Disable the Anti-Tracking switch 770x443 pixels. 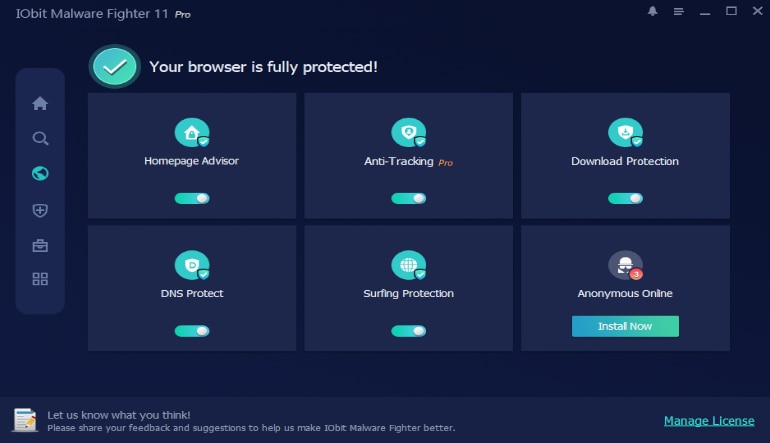click(409, 198)
